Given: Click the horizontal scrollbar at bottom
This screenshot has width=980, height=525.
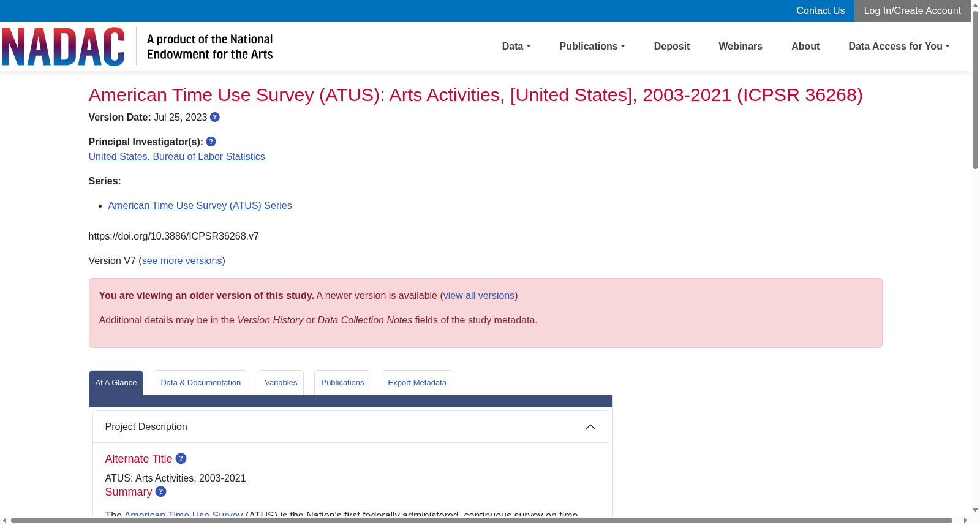Looking at the screenshot, I should click(x=481, y=521).
